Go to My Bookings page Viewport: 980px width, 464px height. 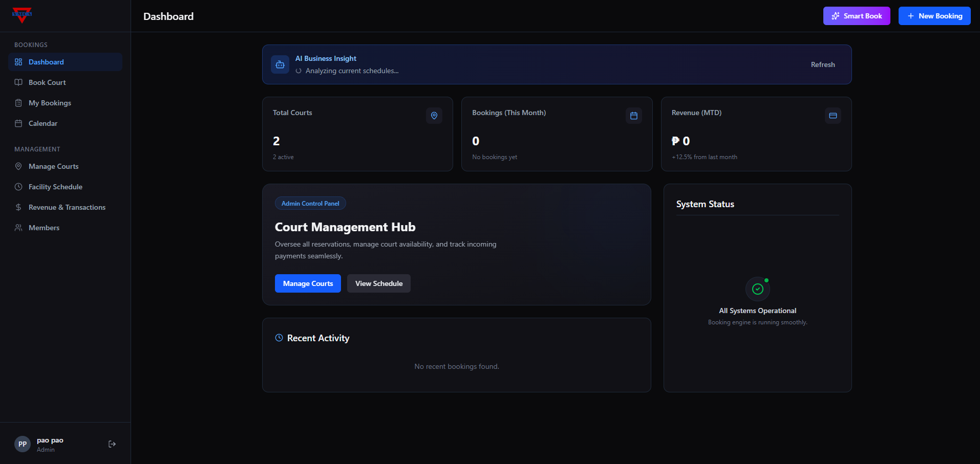coord(65,103)
